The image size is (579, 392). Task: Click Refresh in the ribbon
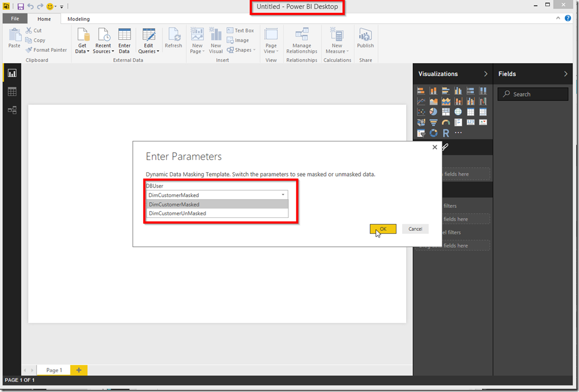(173, 38)
